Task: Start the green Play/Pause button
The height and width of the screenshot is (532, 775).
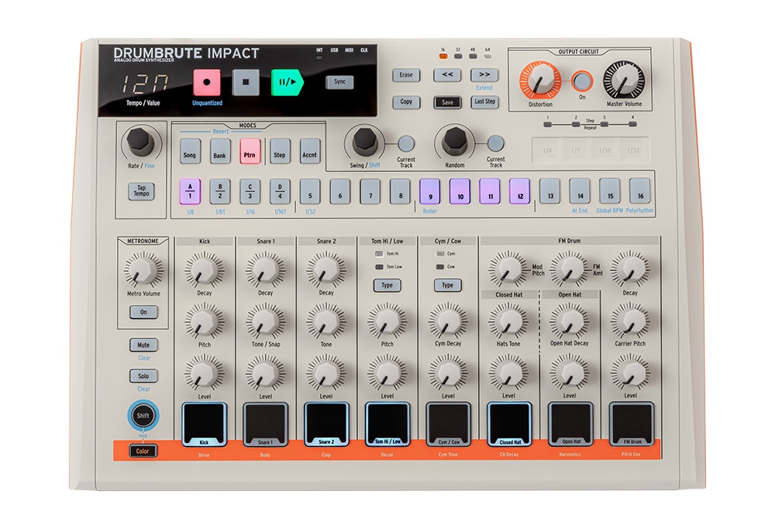Action: tap(287, 82)
